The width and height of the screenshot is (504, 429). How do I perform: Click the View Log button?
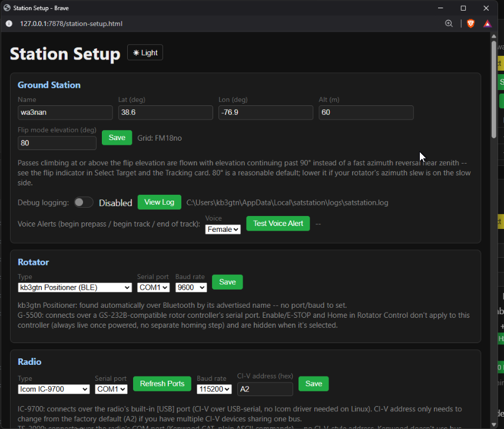[160, 202]
